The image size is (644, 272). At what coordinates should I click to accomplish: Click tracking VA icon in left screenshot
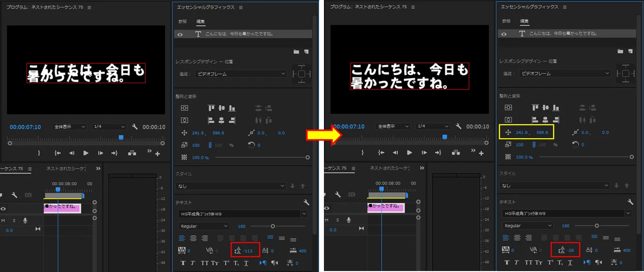coord(182,250)
